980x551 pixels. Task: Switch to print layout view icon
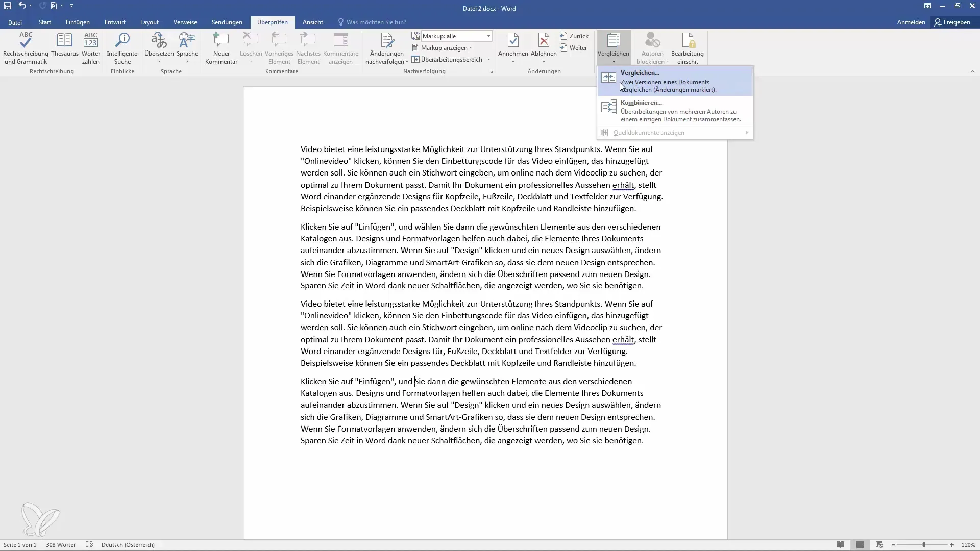(x=860, y=545)
